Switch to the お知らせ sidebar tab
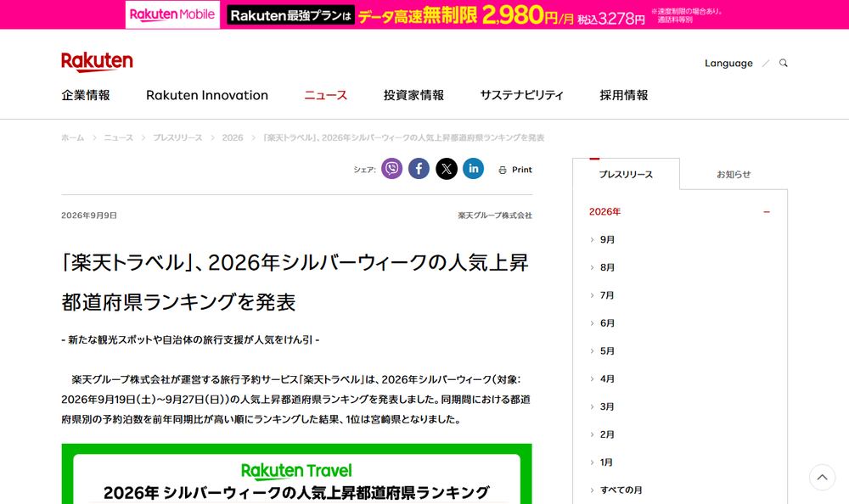849x504 pixels. (x=734, y=174)
